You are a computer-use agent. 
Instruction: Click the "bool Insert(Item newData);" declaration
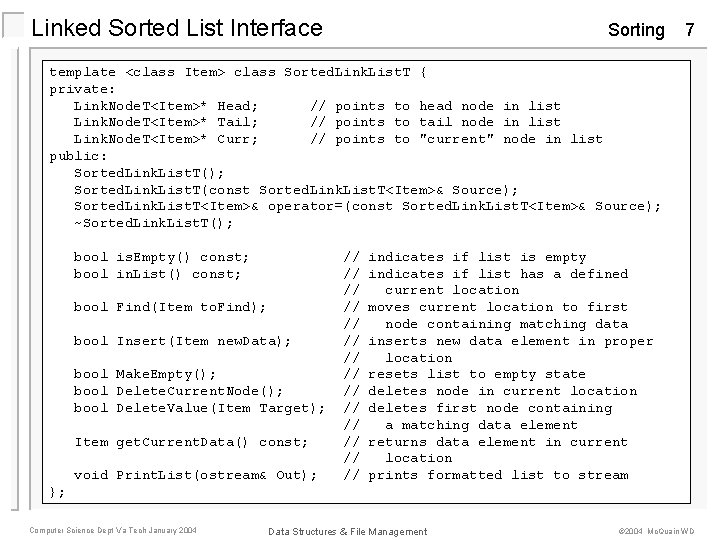[x=182, y=341]
